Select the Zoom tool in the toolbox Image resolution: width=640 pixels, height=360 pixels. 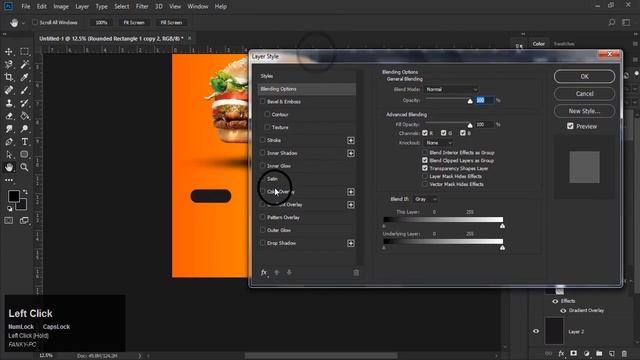[24, 167]
